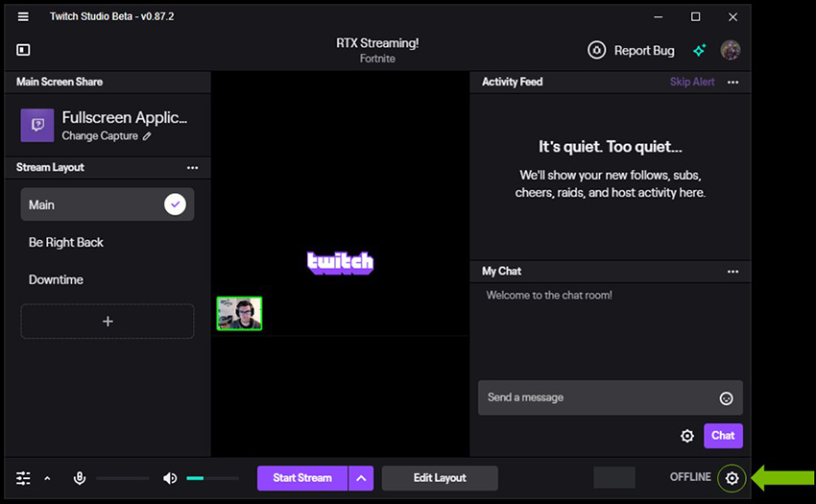Select the Main stream layout
This screenshot has height=504, width=816.
[107, 204]
